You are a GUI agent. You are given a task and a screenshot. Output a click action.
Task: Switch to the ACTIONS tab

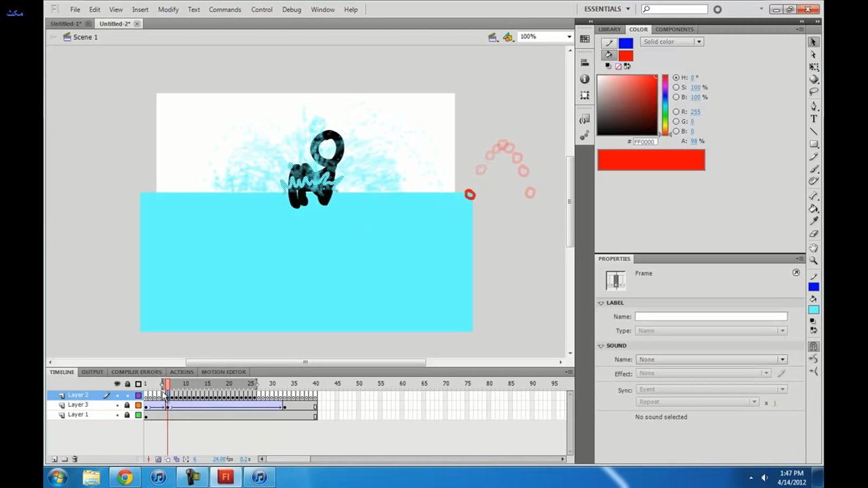181,372
